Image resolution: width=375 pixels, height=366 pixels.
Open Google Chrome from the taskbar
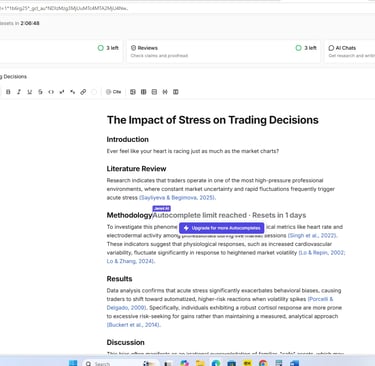tap(263, 363)
